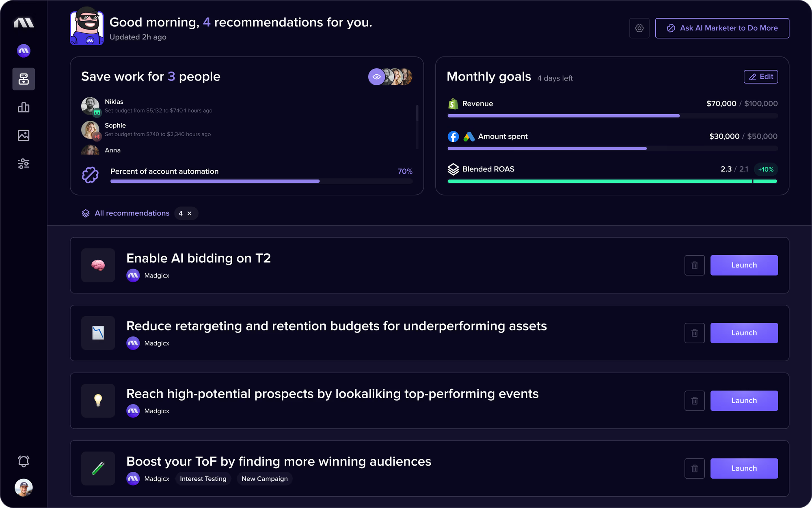
Task: Click the brain icon on Enable AI bidding card
Action: point(97,265)
